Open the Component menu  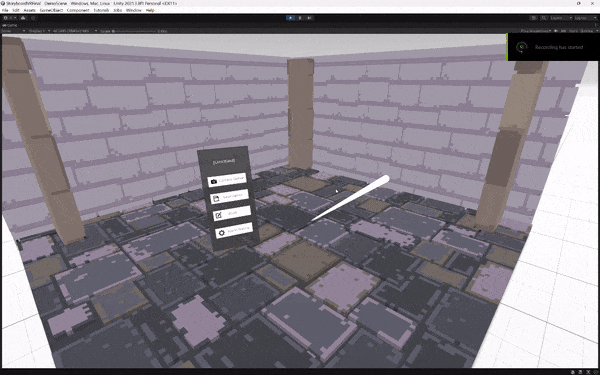(78, 10)
